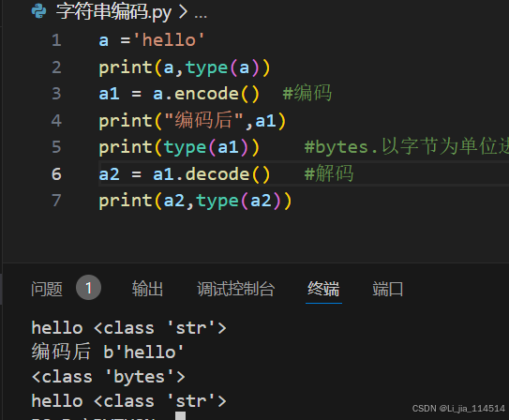Click the Python file icon in breadcrumb

click(38, 11)
